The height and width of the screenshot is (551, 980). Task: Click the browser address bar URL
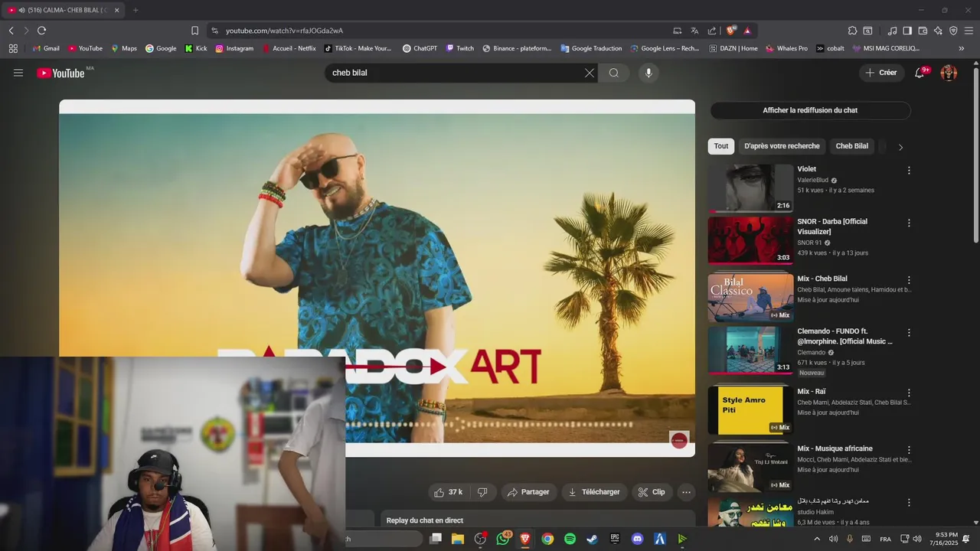(284, 31)
